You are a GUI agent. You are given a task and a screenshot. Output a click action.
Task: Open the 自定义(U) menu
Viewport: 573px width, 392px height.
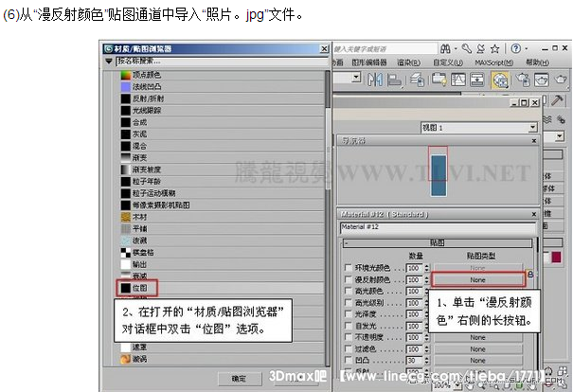coord(448,62)
